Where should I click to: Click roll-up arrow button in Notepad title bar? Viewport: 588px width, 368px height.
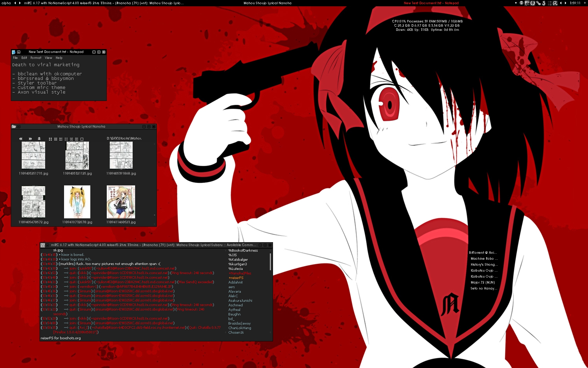pos(19,52)
